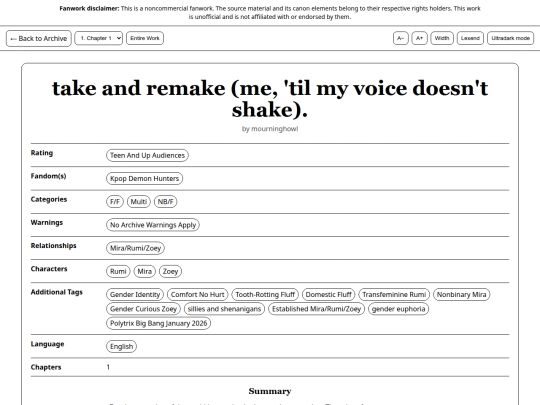Image resolution: width=540 pixels, height=405 pixels.
Task: Select the Multi category tag
Action: (x=138, y=201)
